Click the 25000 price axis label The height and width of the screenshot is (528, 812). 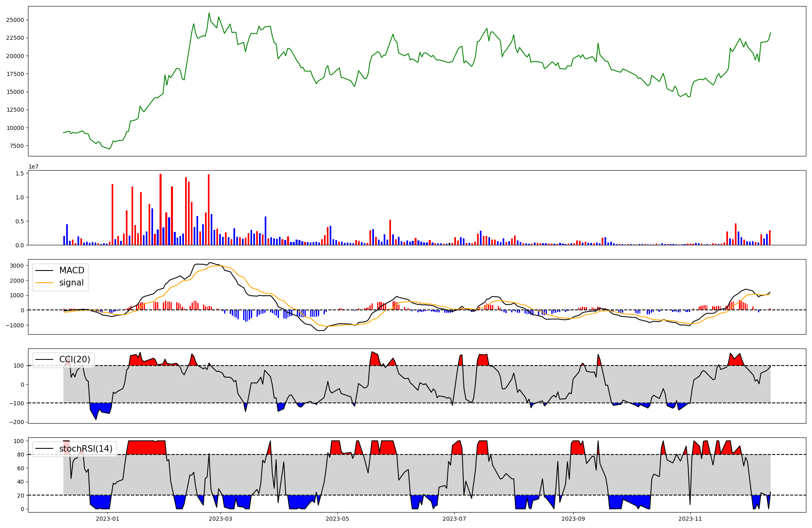[x=15, y=20]
